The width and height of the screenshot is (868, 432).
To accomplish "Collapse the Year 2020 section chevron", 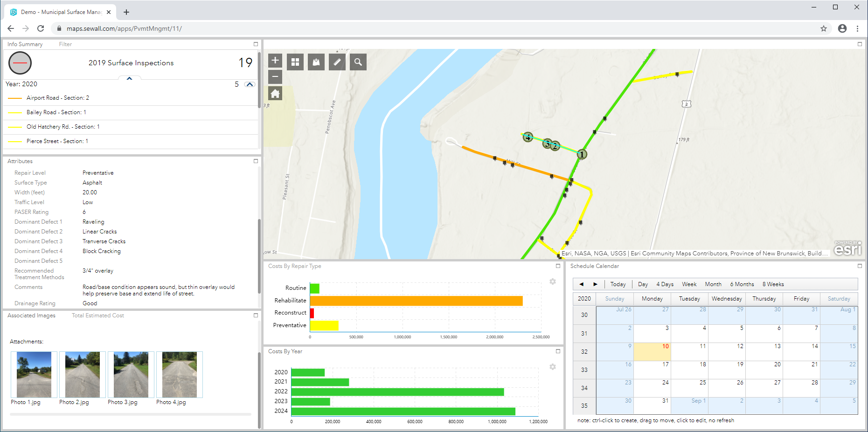I will click(250, 84).
